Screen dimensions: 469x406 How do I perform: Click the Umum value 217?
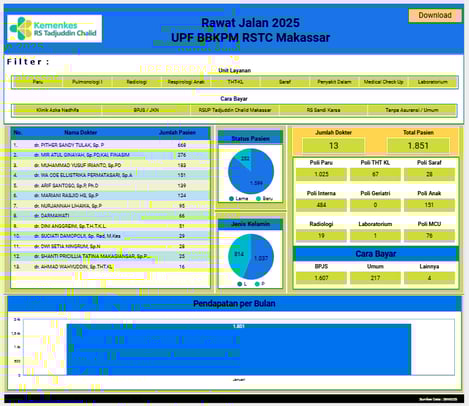pyautogui.click(x=375, y=278)
